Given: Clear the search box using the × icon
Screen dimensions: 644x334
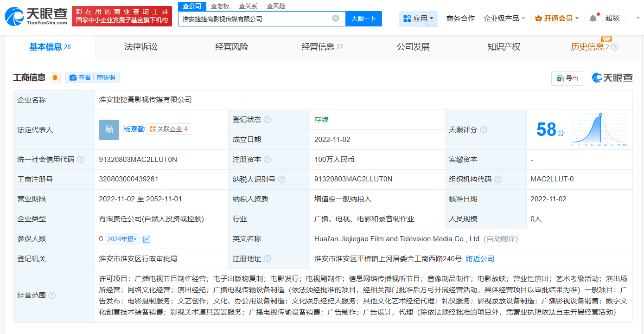Looking at the screenshot, I should (336, 19).
